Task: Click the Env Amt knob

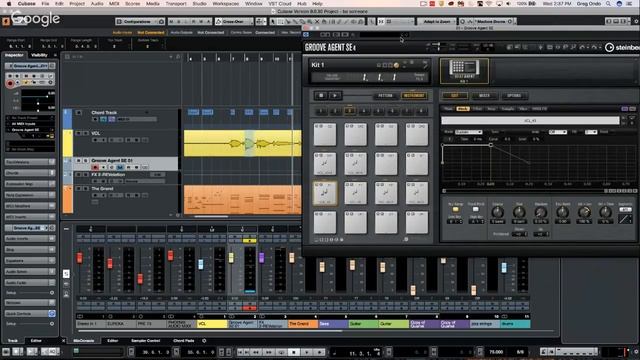Action: coord(562,212)
